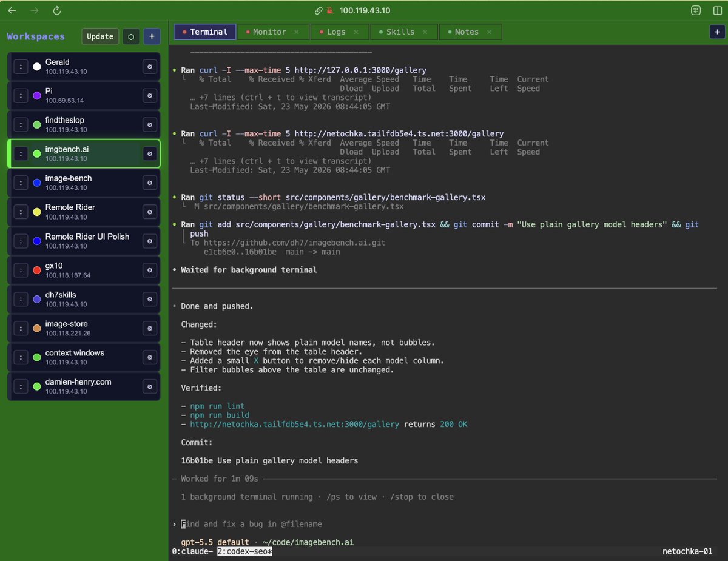
Task: Click the terminal prompt input line
Action: click(444, 524)
